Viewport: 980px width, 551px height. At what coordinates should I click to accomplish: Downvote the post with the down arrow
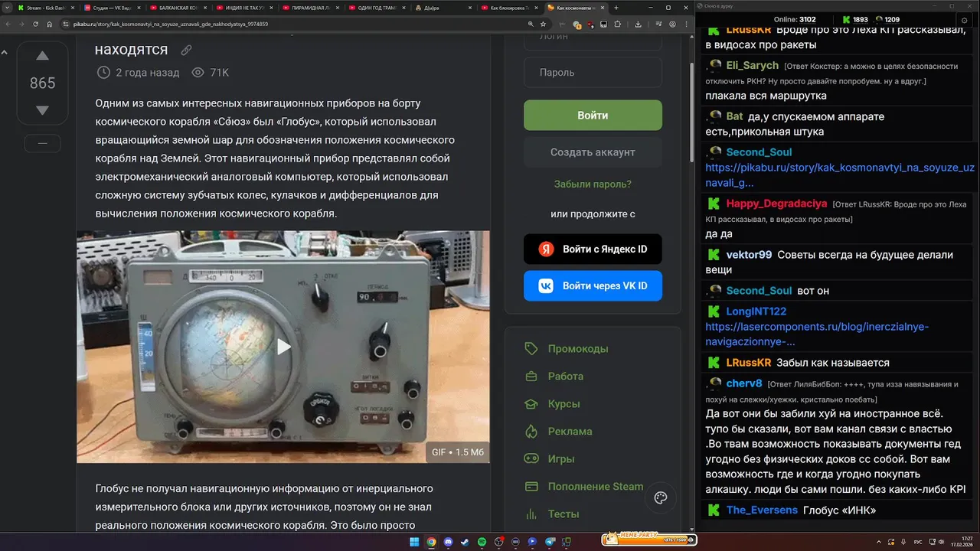[x=43, y=110]
